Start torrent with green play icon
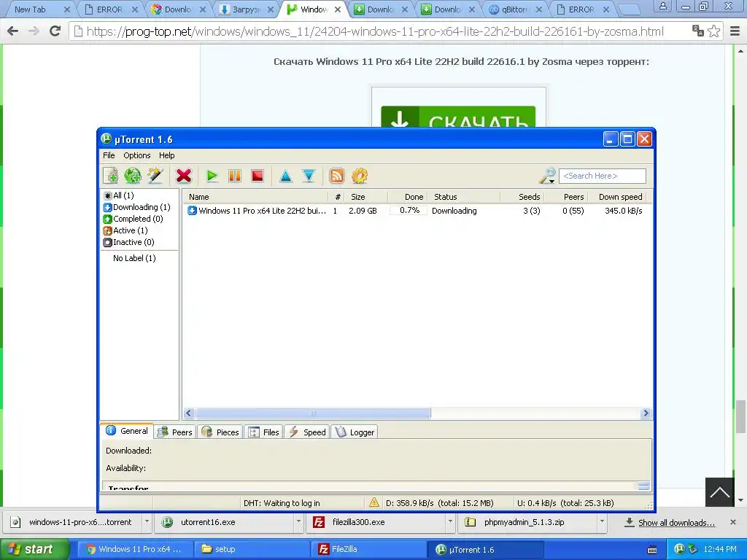 [212, 176]
